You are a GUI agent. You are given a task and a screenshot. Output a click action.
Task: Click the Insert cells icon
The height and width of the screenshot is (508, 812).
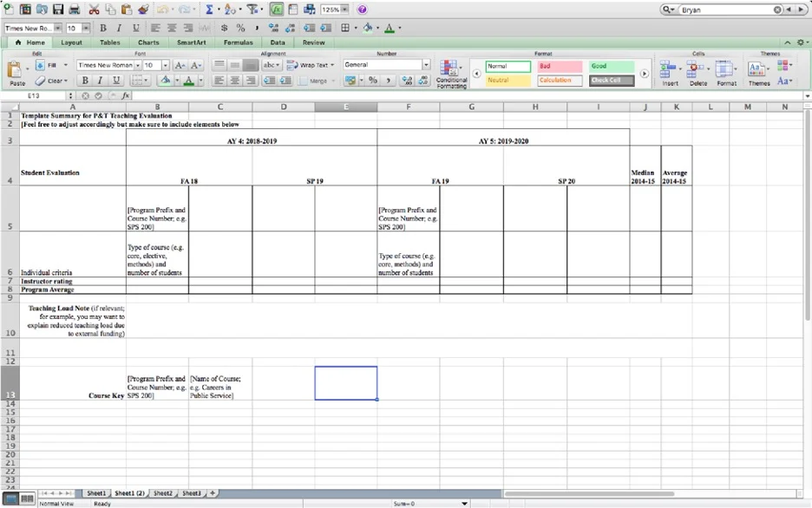(x=670, y=73)
